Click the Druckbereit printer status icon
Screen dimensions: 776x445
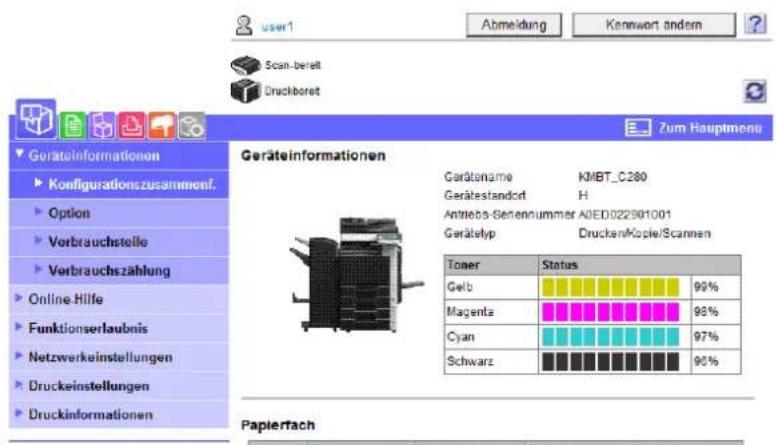click(x=245, y=91)
